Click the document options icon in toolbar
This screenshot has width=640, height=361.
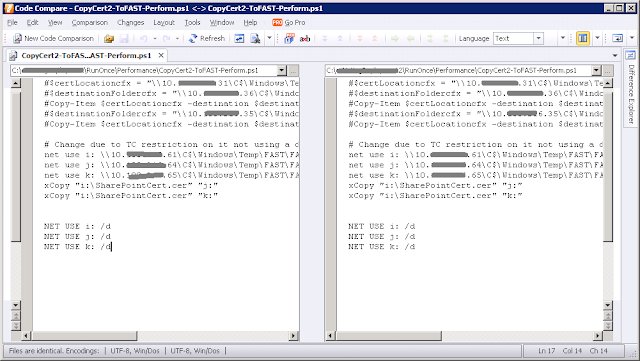(256, 38)
